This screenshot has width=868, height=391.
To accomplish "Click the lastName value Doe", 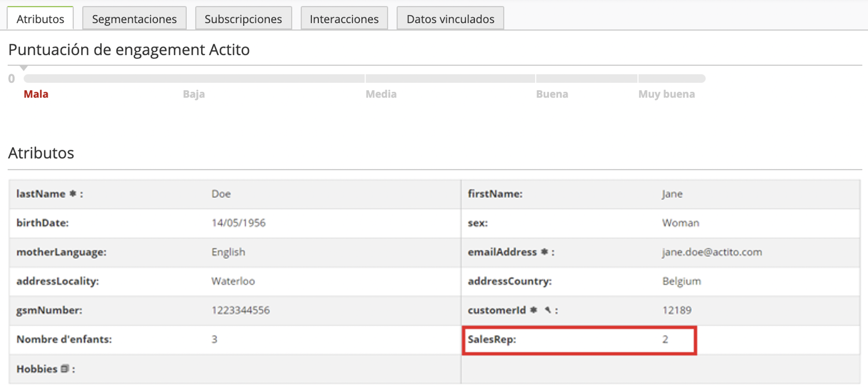I will tap(221, 194).
